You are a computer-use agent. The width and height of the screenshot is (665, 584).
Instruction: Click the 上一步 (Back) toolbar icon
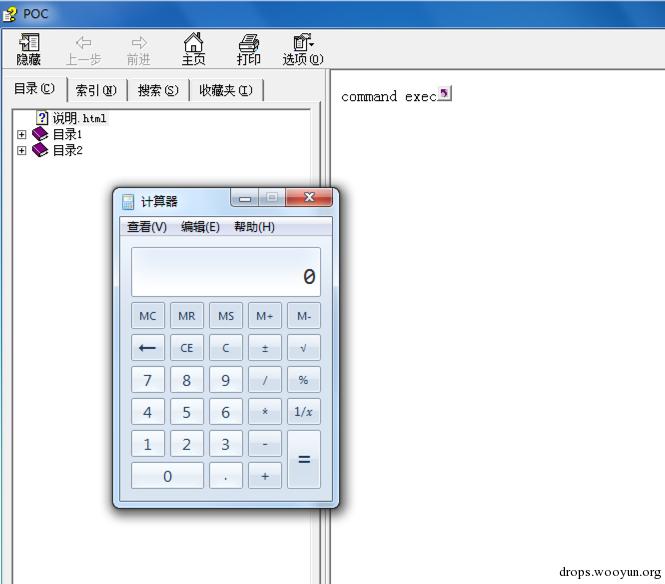83,50
